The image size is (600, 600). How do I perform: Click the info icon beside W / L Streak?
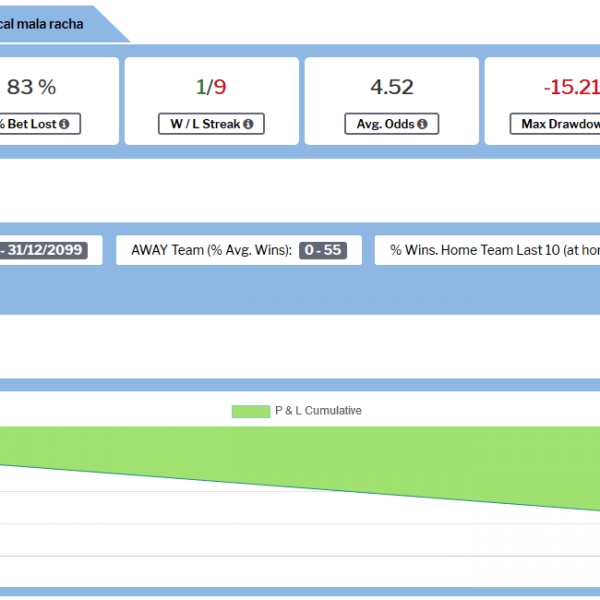[x=248, y=124]
